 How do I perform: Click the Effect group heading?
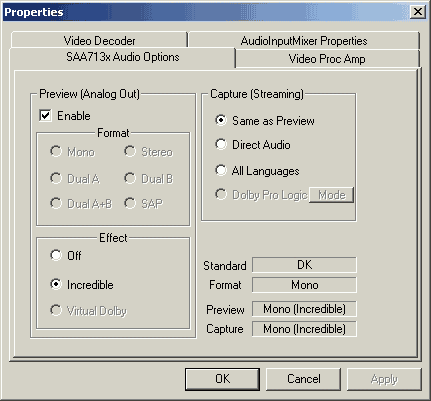coord(113,238)
